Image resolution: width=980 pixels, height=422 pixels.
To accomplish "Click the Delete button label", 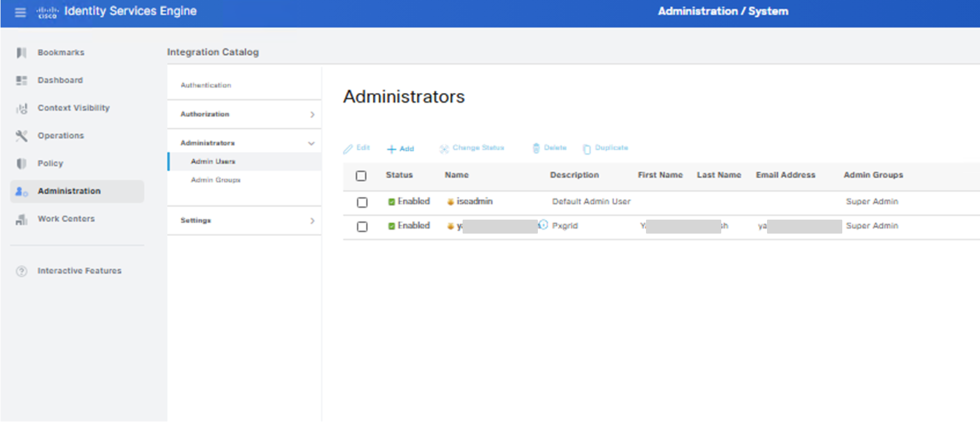I will point(555,147).
